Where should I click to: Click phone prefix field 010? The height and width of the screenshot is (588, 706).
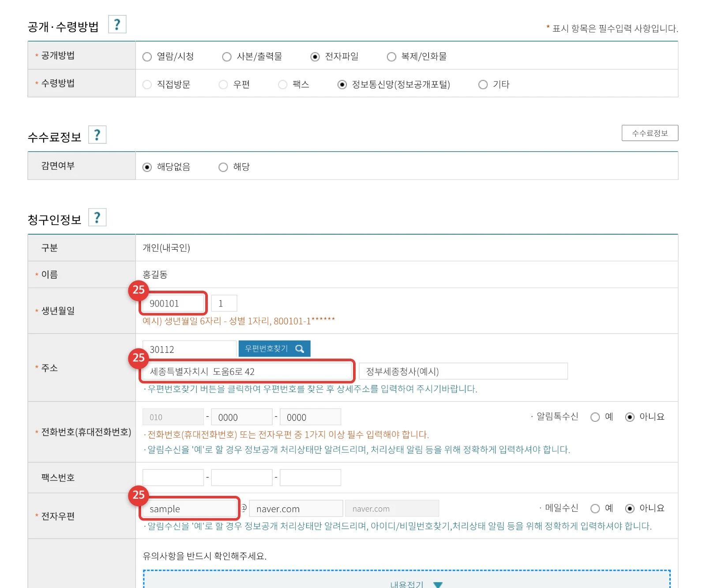click(x=173, y=417)
